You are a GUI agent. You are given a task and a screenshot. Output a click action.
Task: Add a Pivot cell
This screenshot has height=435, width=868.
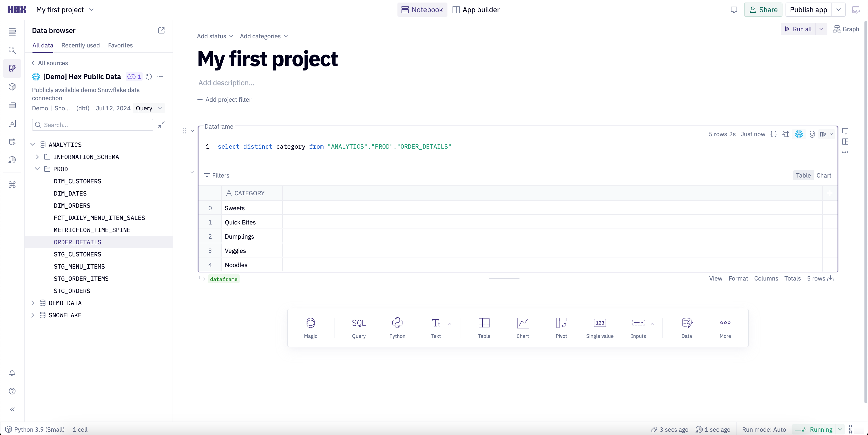[x=561, y=327]
